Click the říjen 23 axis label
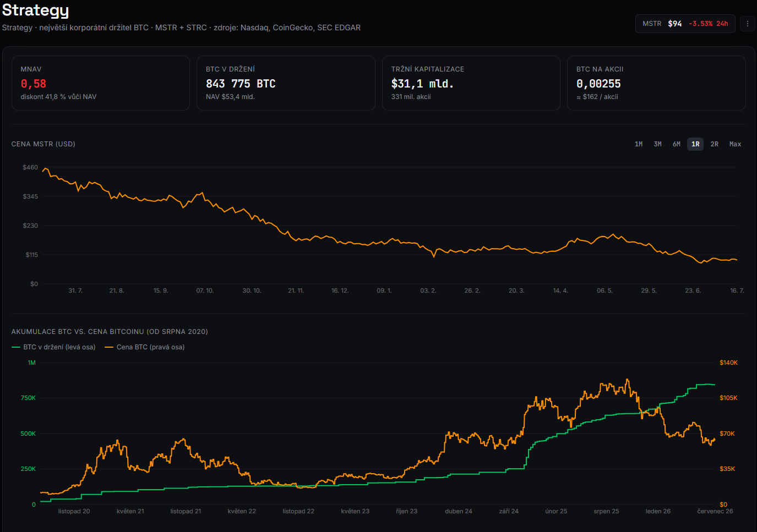The width and height of the screenshot is (757, 532). tap(406, 511)
